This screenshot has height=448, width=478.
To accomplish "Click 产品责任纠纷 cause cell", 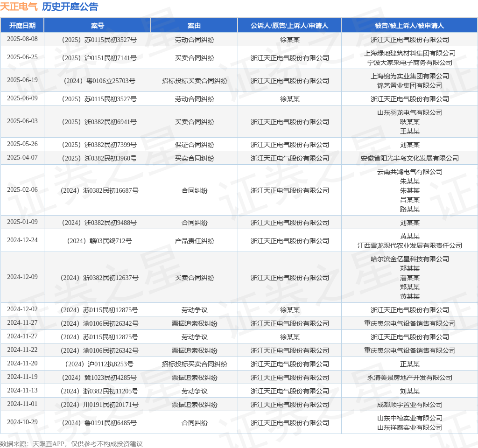I will click(194, 241).
